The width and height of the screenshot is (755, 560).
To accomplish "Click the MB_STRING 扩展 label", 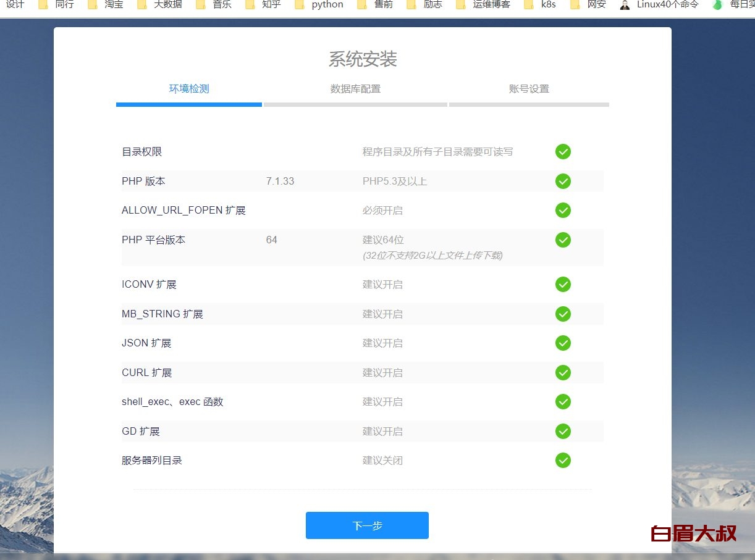I will click(162, 314).
